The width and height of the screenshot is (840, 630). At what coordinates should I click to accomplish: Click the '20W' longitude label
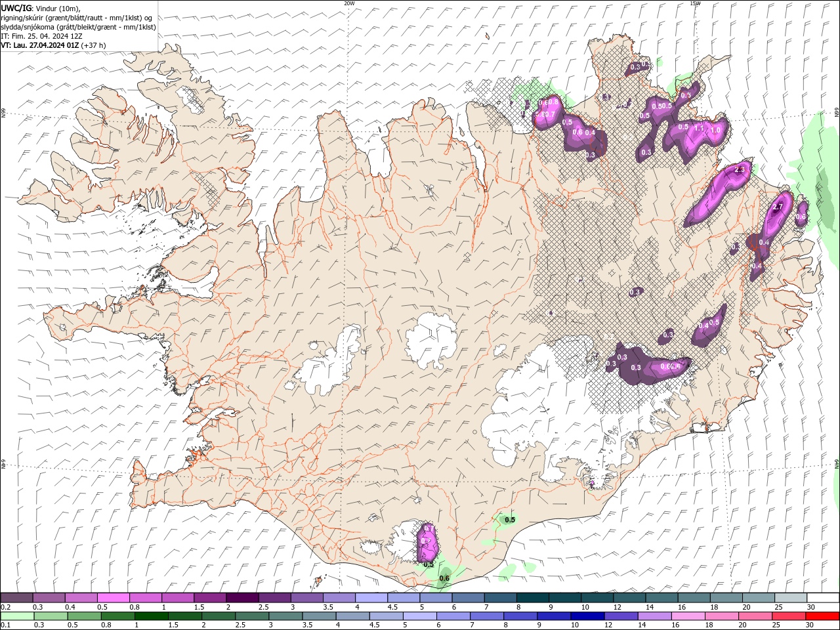[349, 3]
